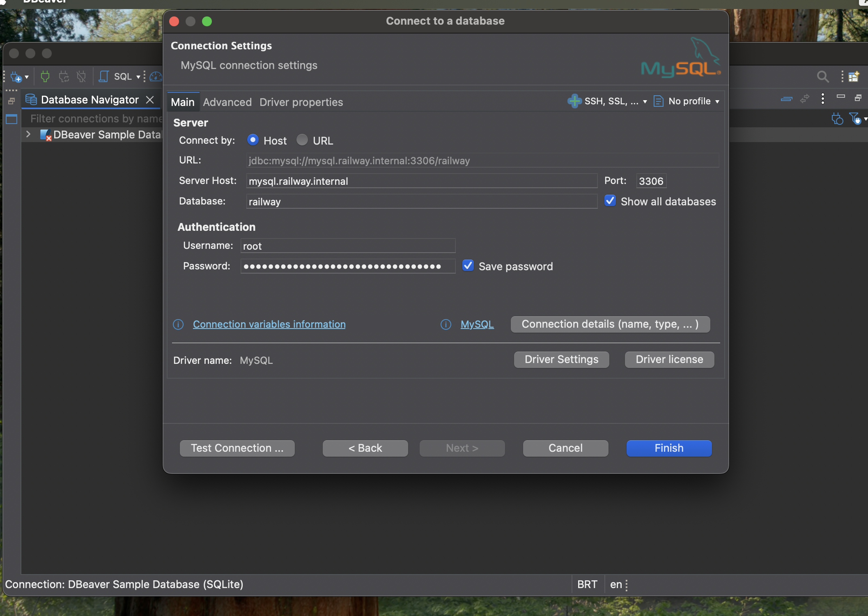Uncheck Show all databases checkbox

[x=610, y=201]
